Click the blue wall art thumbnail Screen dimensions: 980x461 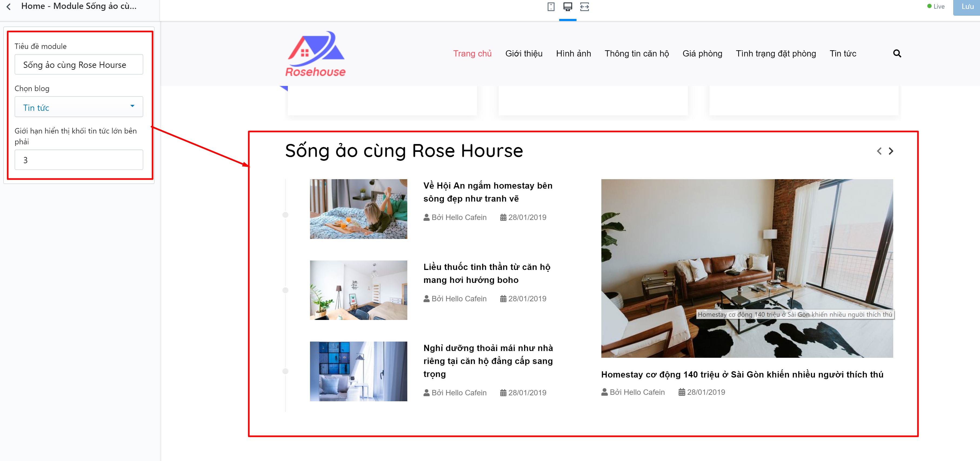pyautogui.click(x=358, y=372)
